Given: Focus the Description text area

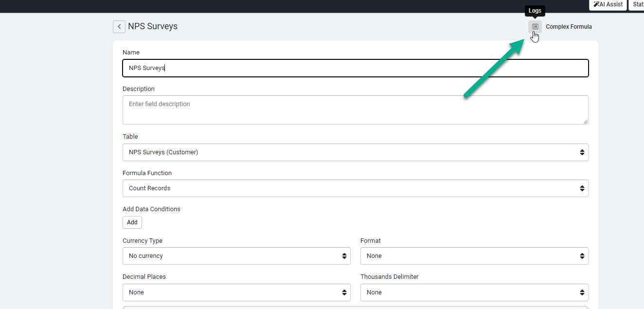Looking at the screenshot, I should click(356, 110).
